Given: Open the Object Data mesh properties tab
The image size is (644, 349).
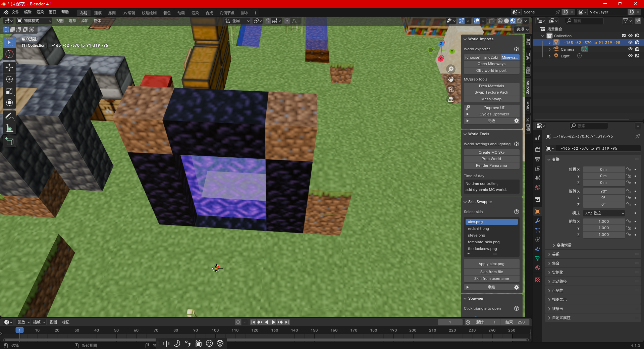Looking at the screenshot, I should pyautogui.click(x=538, y=258).
